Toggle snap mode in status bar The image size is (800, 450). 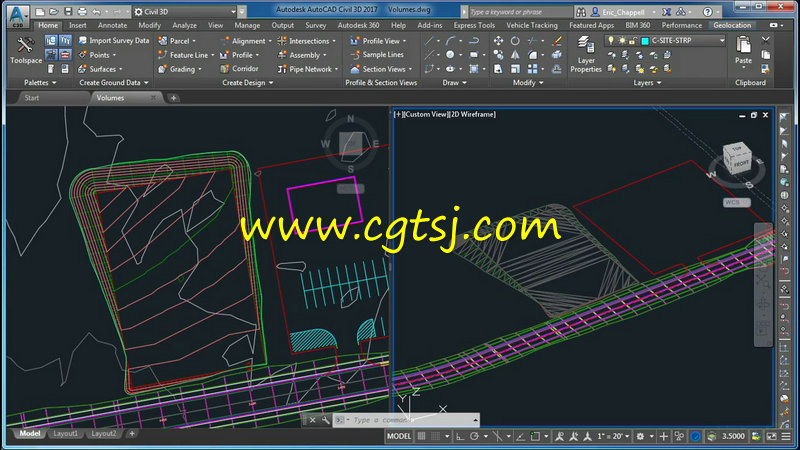click(x=435, y=436)
